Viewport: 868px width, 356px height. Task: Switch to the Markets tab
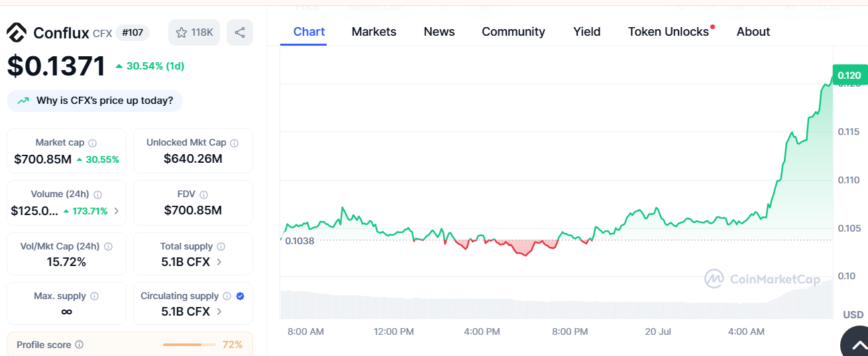pos(374,32)
